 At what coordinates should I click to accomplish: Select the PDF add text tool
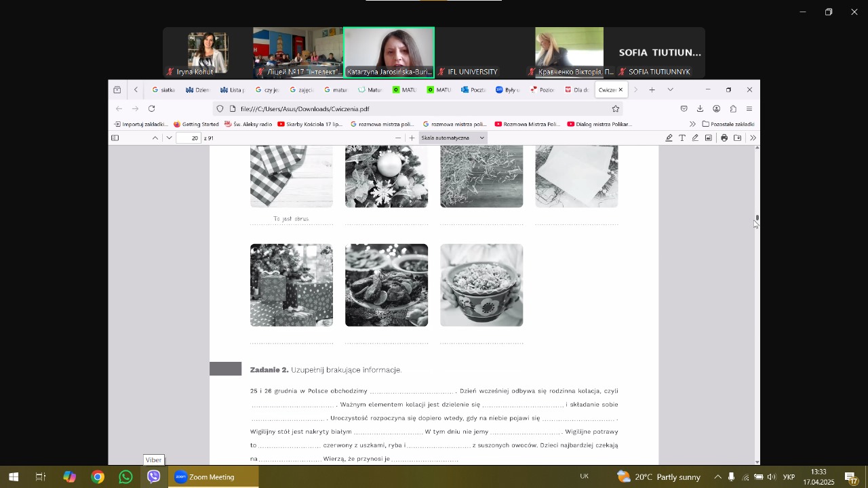(682, 138)
